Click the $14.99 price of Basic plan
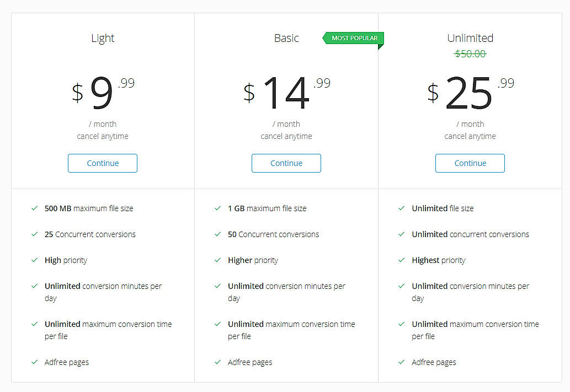 (x=286, y=92)
